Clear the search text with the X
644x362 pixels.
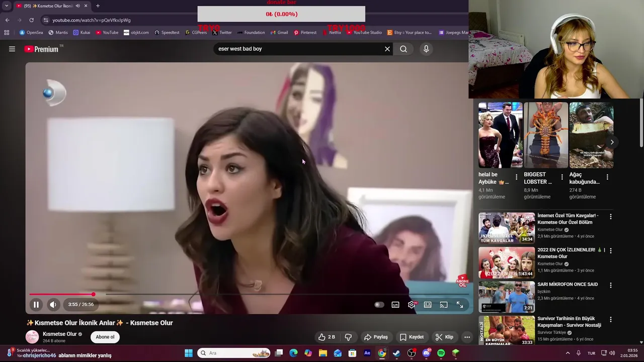(x=387, y=49)
